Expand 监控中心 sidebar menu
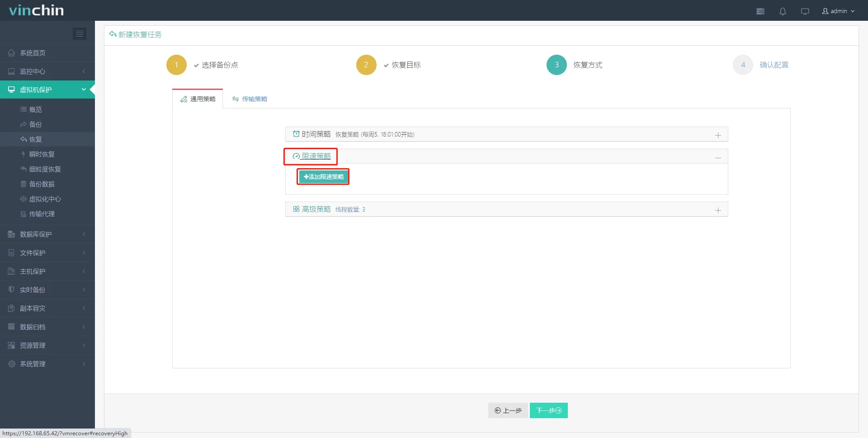This screenshot has width=868, height=438. [x=47, y=71]
